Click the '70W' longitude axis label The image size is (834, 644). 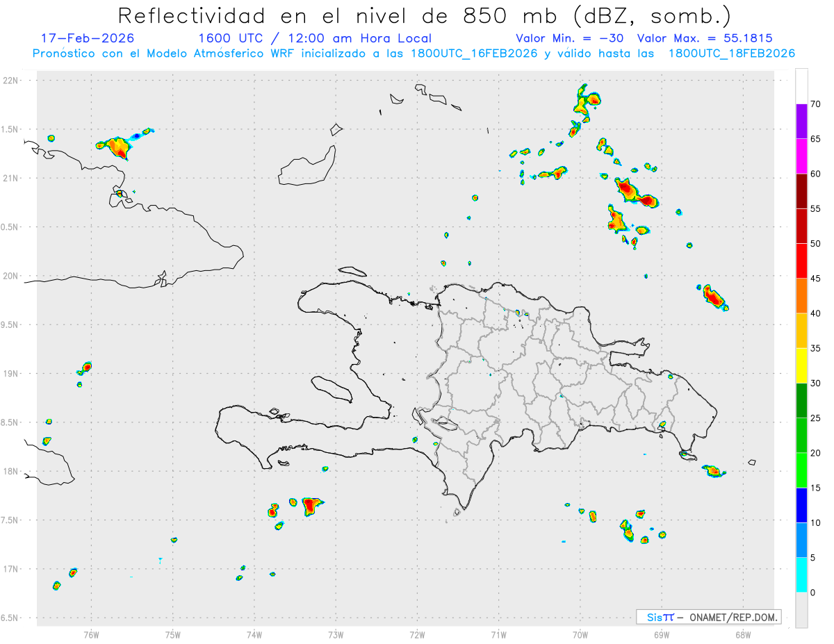[580, 634]
